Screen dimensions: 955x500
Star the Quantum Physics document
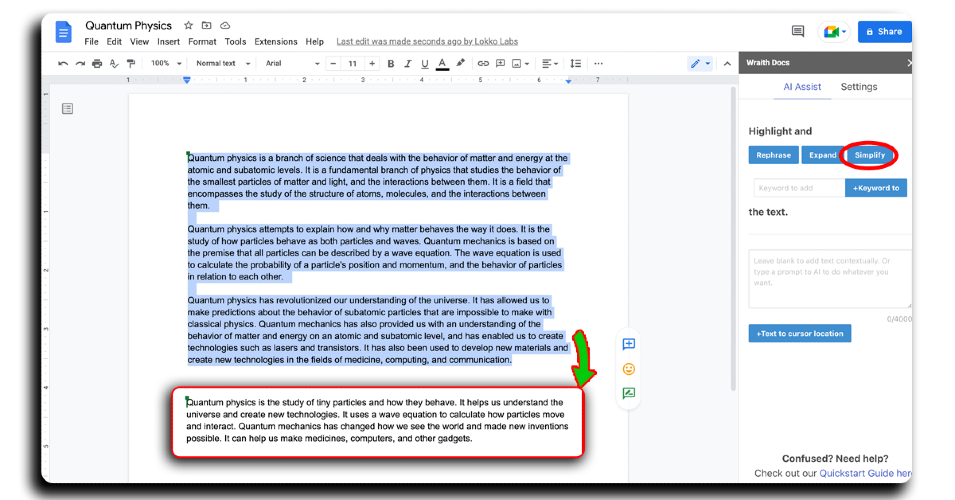[189, 26]
